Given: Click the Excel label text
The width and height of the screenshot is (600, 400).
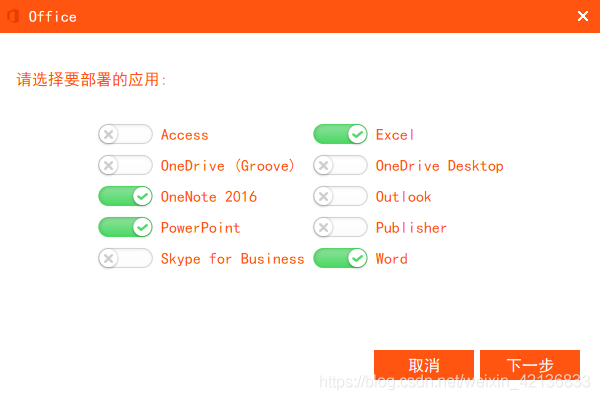Looking at the screenshot, I should coord(395,135).
